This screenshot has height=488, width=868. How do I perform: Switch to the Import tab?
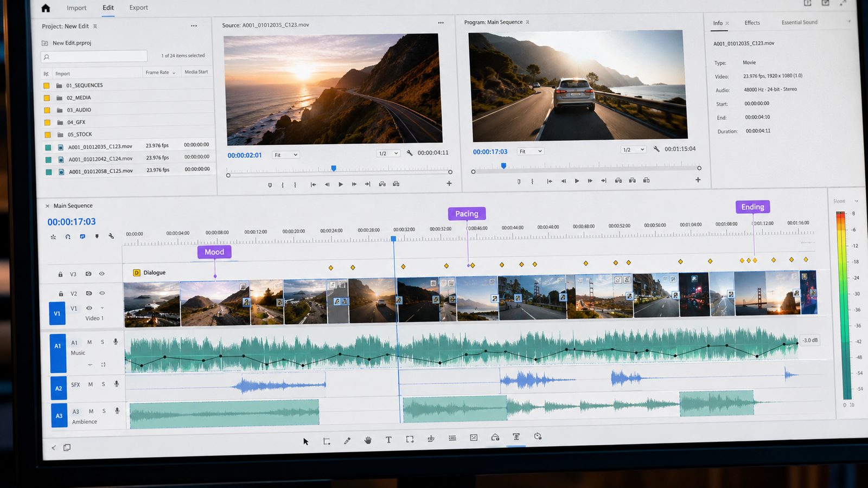coord(76,8)
